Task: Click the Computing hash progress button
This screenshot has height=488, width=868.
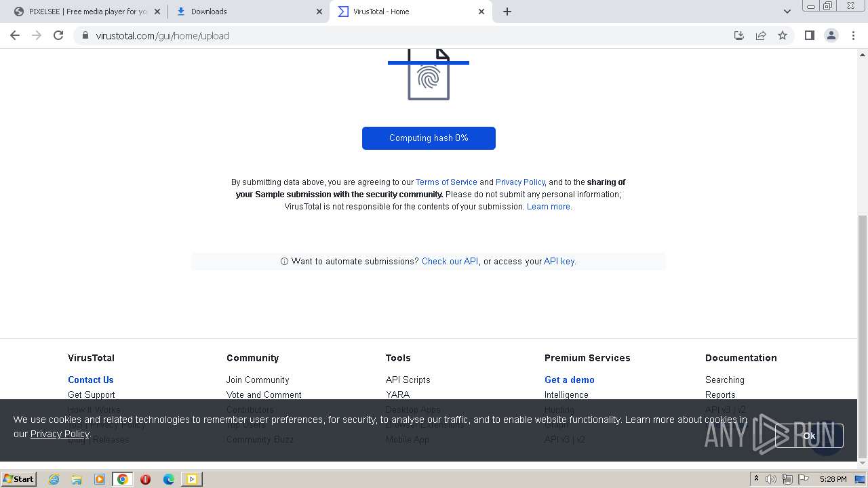Action: coord(429,138)
